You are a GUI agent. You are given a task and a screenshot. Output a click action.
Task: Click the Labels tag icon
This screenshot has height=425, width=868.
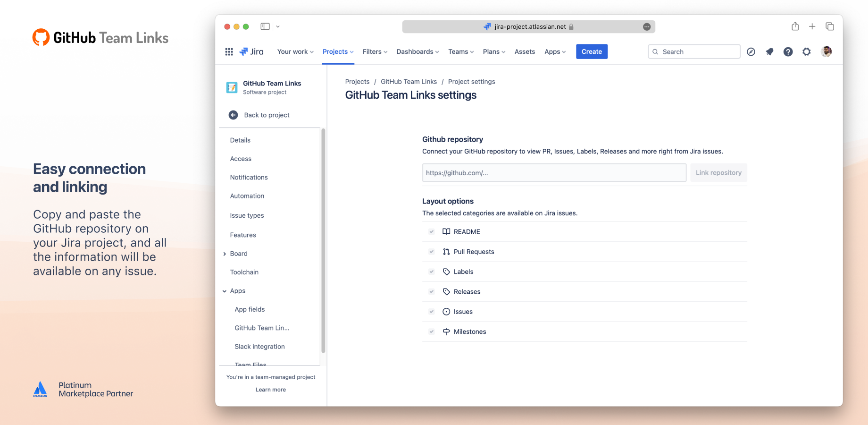click(446, 272)
